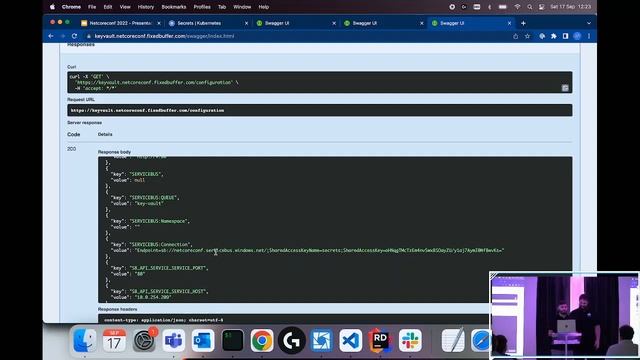The image size is (640, 360).
Task: Open the View menu
Action: pyautogui.click(x=125, y=7)
